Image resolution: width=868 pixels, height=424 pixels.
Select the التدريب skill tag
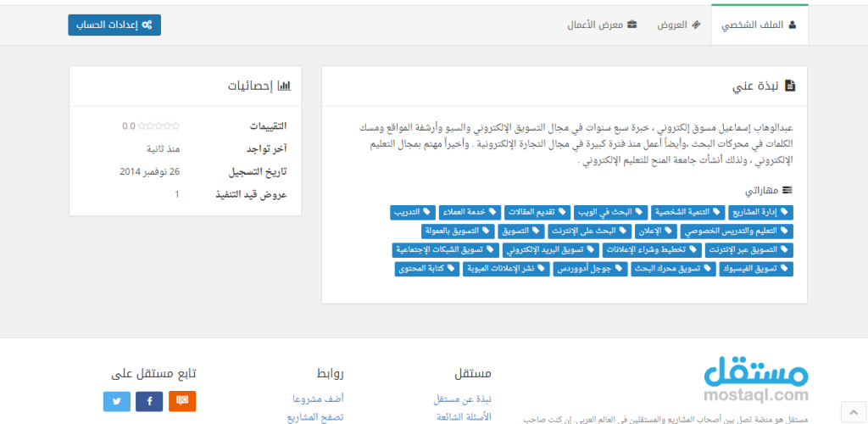(x=413, y=213)
